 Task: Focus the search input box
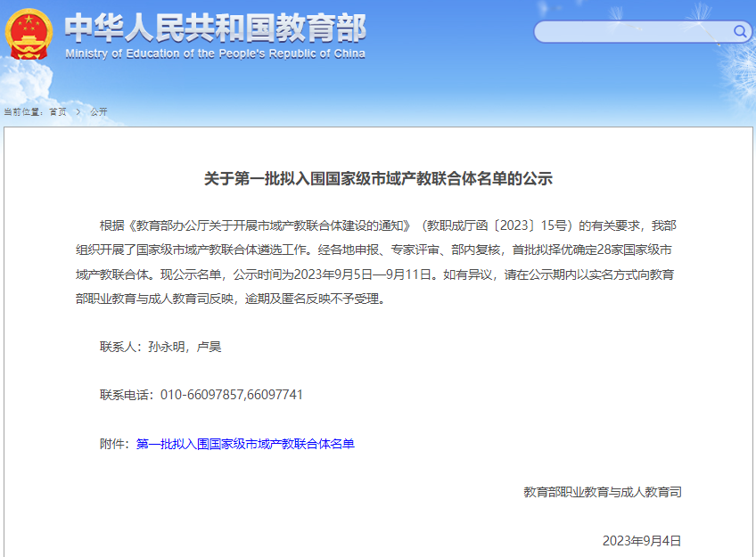point(633,32)
